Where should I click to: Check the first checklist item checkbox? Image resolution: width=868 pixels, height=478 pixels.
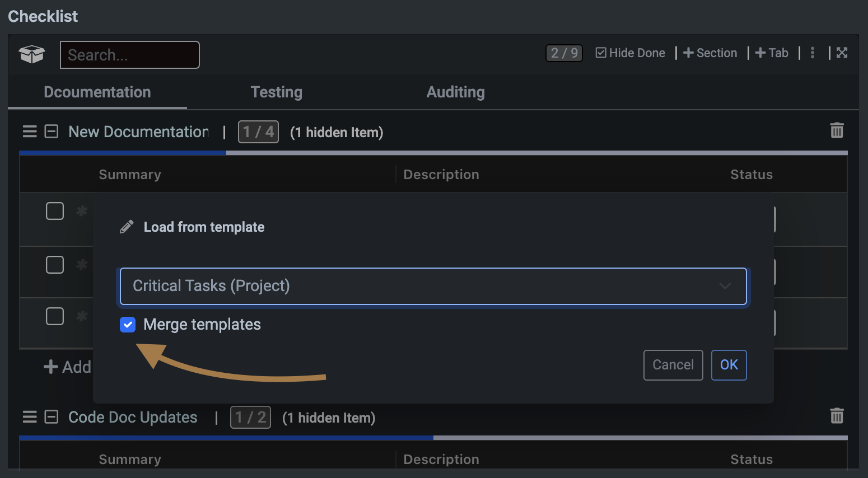pos(55,211)
